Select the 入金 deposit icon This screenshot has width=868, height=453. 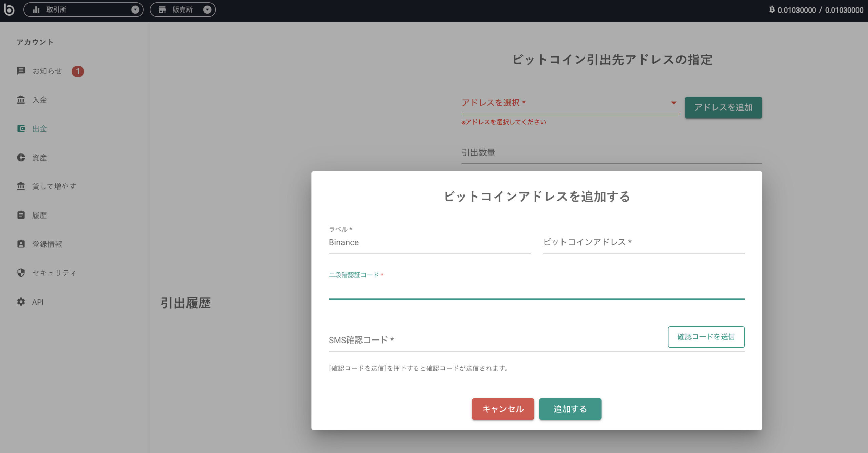[x=20, y=100]
